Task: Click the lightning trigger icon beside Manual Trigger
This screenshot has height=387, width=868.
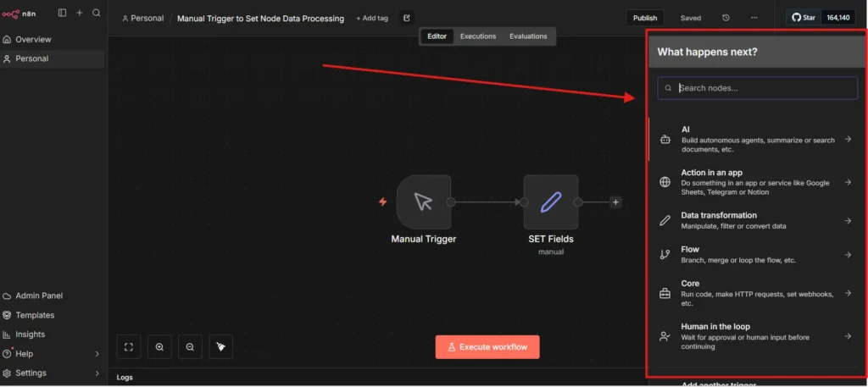Action: point(382,202)
